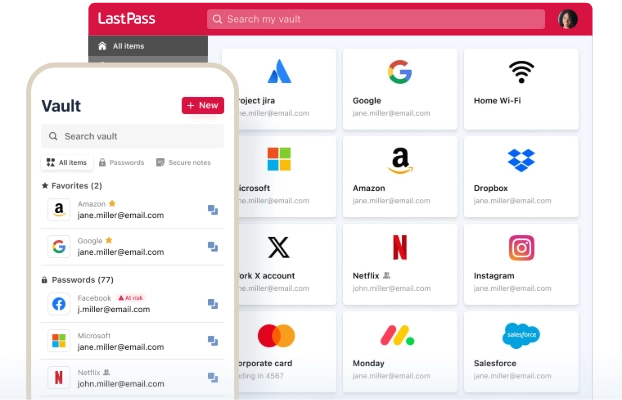This screenshot has height=400, width=622.
Task: Copy the Facebook entry credentials
Action: [x=213, y=304]
